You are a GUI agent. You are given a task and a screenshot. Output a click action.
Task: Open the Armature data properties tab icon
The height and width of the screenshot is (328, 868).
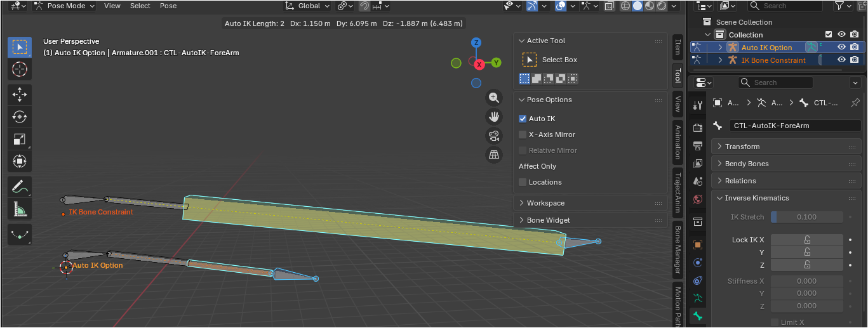[698, 298]
